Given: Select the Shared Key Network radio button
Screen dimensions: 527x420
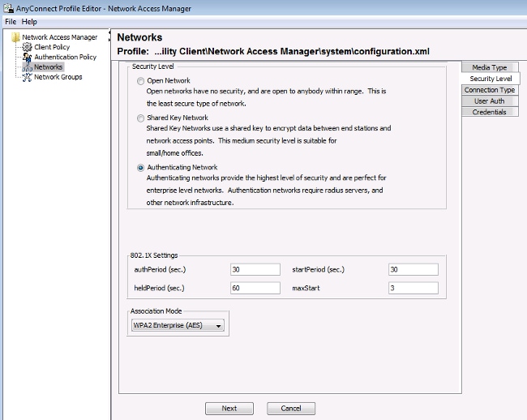Looking at the screenshot, I should click(x=141, y=118).
